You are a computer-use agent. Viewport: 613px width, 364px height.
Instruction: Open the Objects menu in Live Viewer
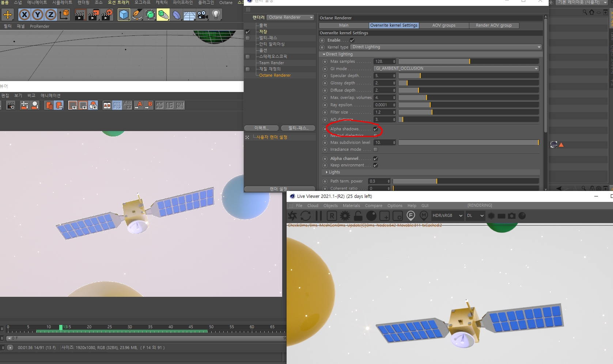pyautogui.click(x=330, y=206)
